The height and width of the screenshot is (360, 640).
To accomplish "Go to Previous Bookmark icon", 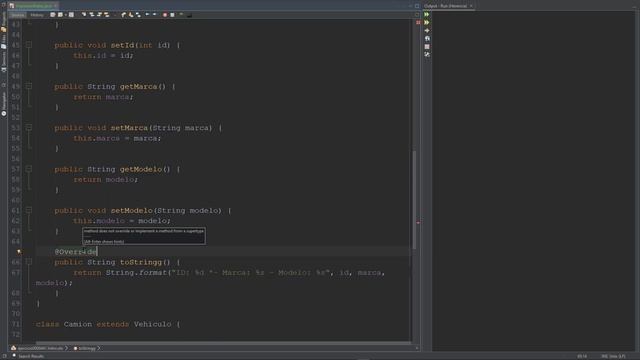I will click(x=124, y=15).
